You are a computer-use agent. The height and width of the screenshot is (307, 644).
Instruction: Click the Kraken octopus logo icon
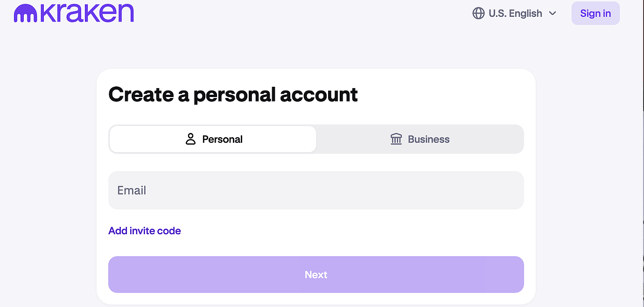(26, 14)
